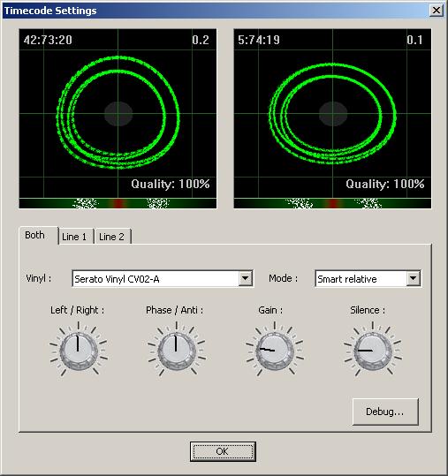Viewport: 448px width, 476px height.
Task: Expand the Mode dropdown arrow
Action: pyautogui.click(x=413, y=278)
